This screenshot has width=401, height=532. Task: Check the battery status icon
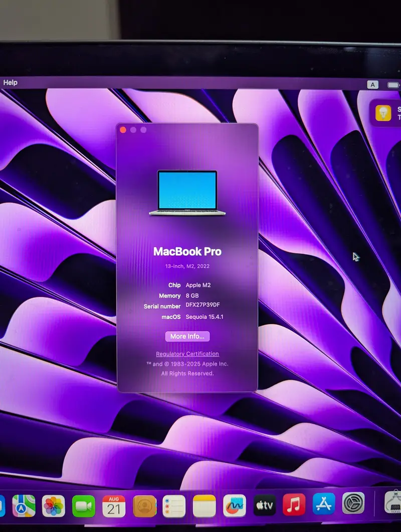point(393,85)
